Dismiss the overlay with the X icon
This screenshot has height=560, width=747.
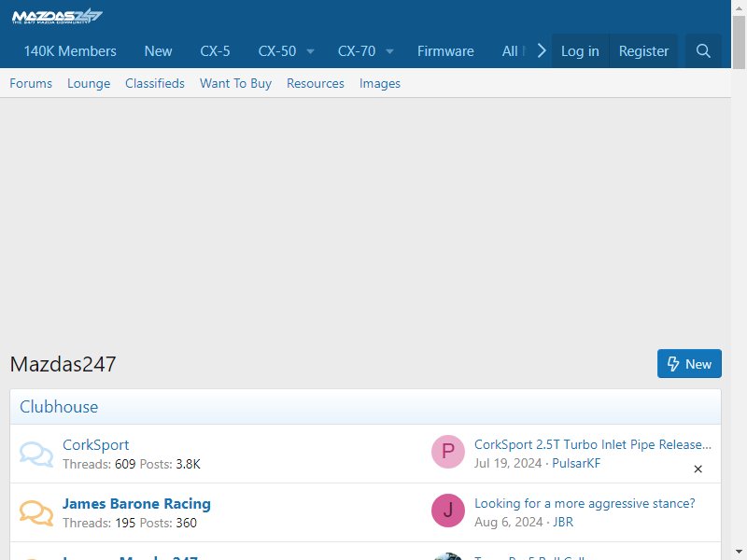coord(698,469)
